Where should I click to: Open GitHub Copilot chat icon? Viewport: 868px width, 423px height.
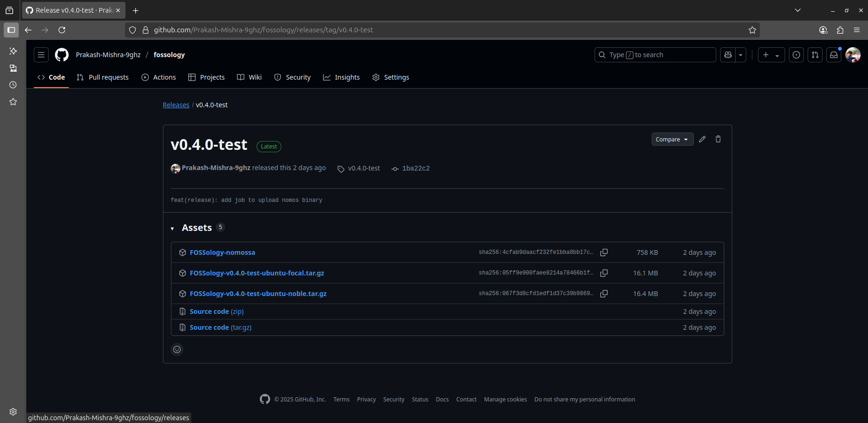pyautogui.click(x=728, y=55)
